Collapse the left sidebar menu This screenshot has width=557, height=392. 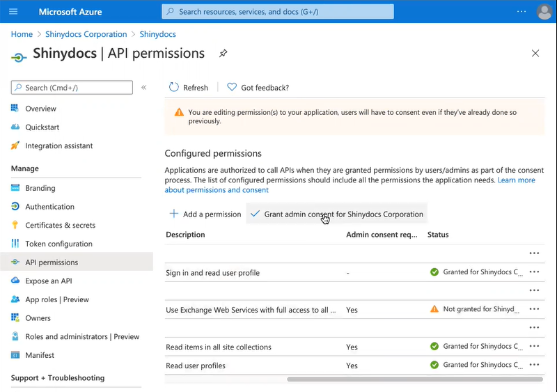pos(144,88)
